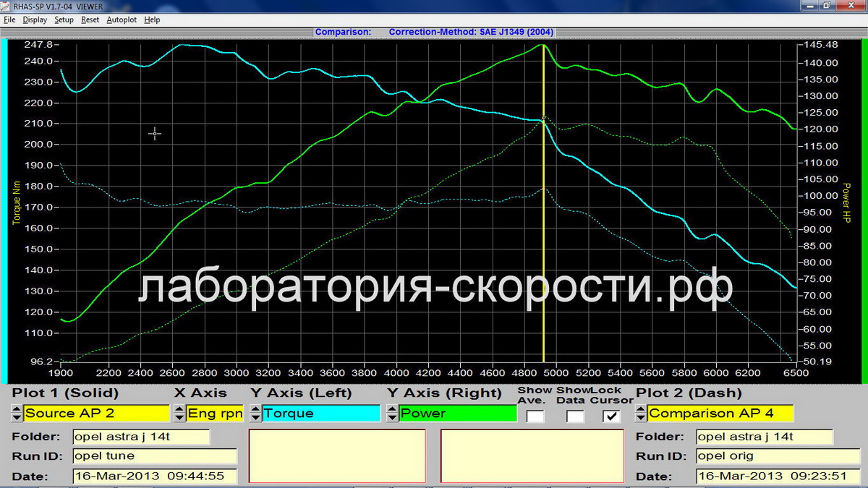Screen dimensions: 868x488
Task: Uncheck the Lock Cursor checkbox
Action: coord(612,416)
